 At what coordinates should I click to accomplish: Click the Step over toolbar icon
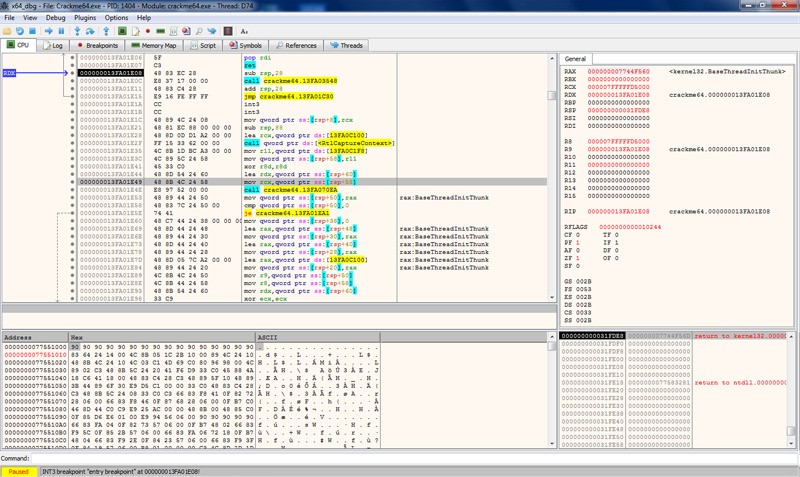90,31
